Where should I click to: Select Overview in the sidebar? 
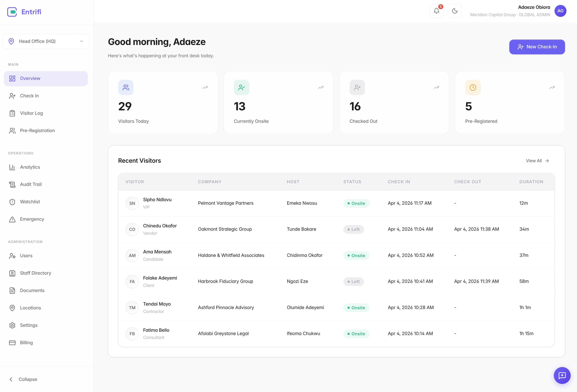coord(46,78)
